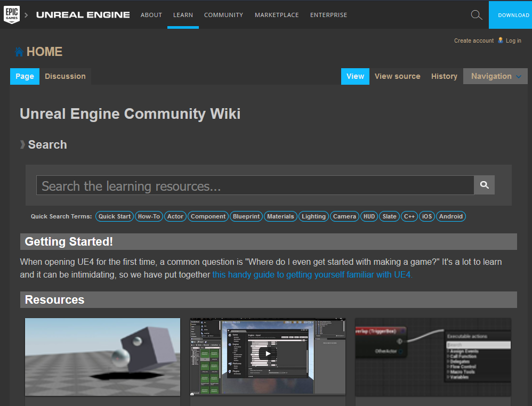
Task: Open the header search magnifier icon
Action: click(x=477, y=15)
